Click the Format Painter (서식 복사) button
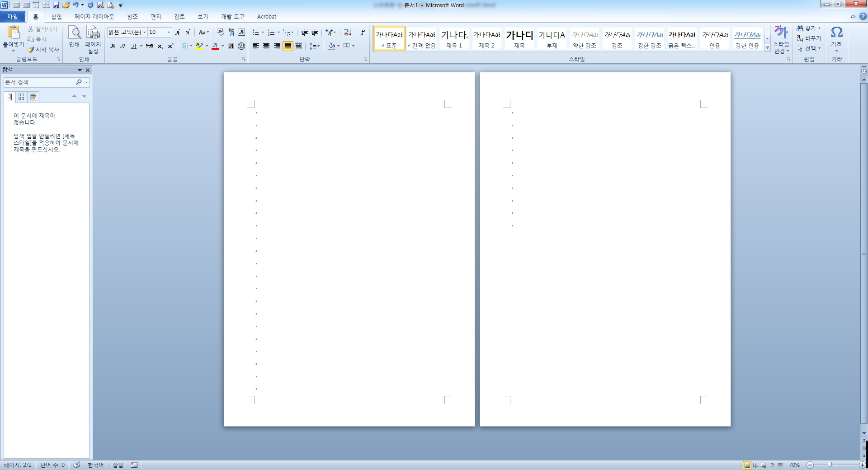Image resolution: width=868 pixels, height=470 pixels. [x=43, y=50]
